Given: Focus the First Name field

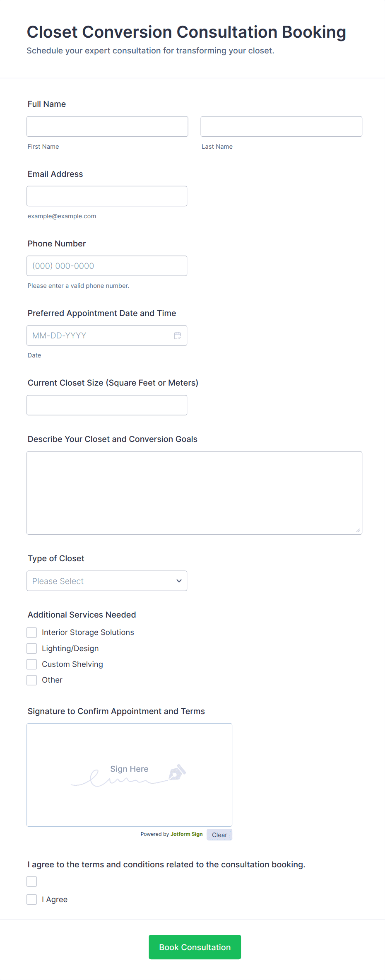Looking at the screenshot, I should pos(107,127).
